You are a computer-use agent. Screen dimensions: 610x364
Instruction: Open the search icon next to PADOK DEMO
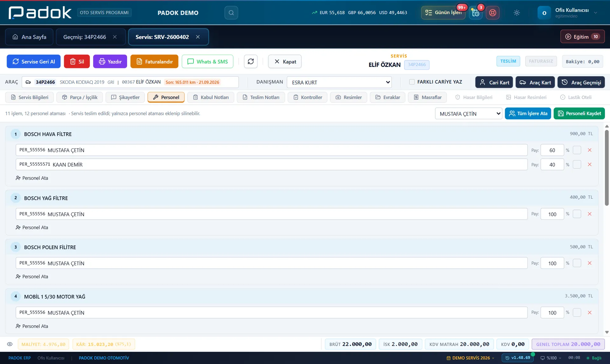[x=231, y=13]
